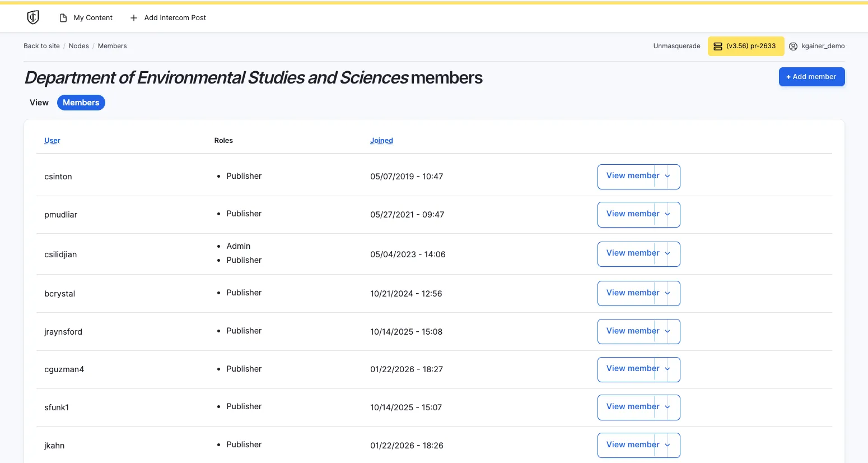
Task: Click the shield site logo
Action: click(33, 18)
